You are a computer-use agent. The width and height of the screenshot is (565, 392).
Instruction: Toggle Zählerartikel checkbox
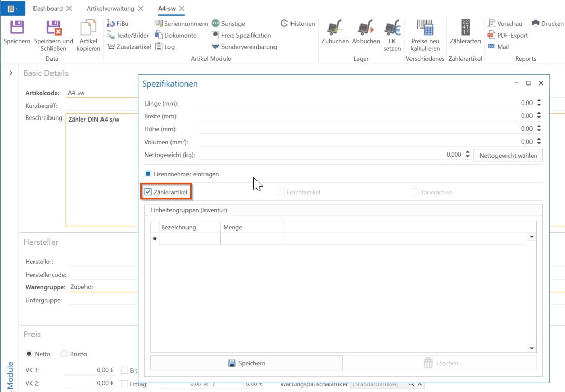(148, 192)
